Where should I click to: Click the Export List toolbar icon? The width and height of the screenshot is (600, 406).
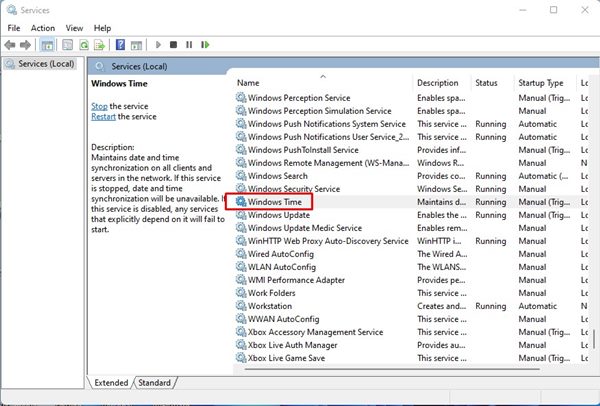tap(99, 45)
